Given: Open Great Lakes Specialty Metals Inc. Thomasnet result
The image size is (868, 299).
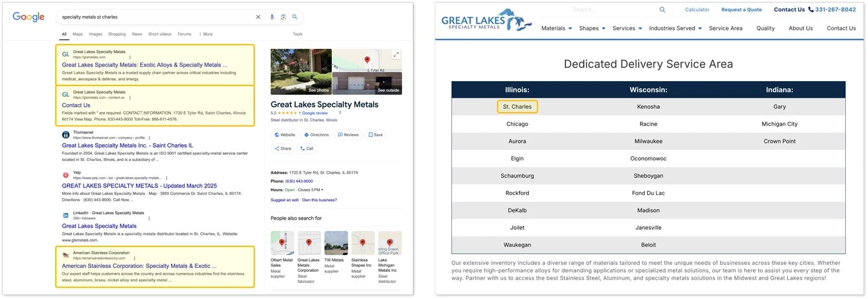Looking at the screenshot, I should coord(128,145).
